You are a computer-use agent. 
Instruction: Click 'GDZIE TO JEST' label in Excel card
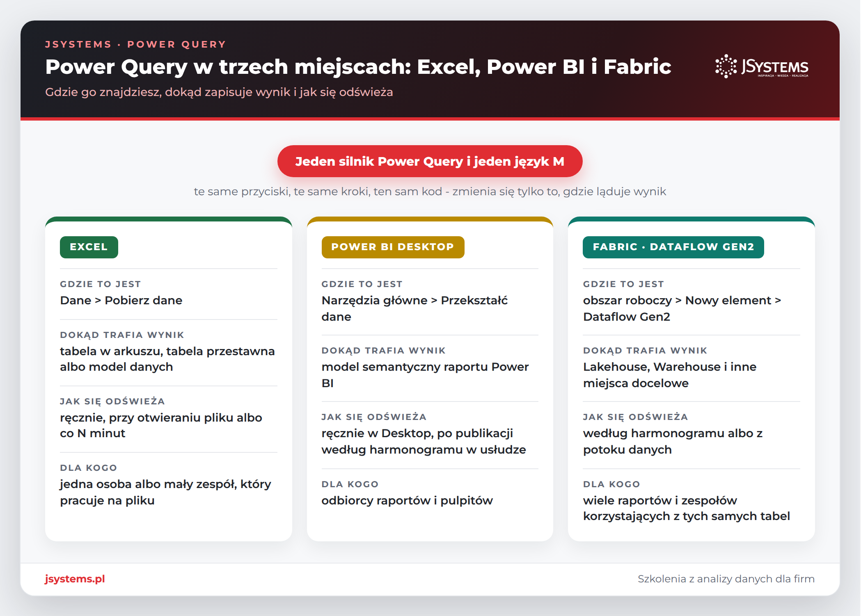point(101,284)
